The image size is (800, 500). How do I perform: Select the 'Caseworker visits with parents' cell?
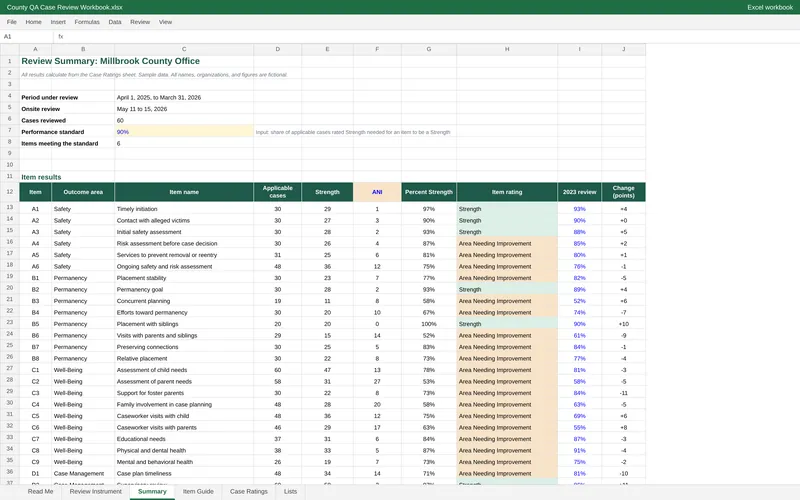click(x=184, y=428)
